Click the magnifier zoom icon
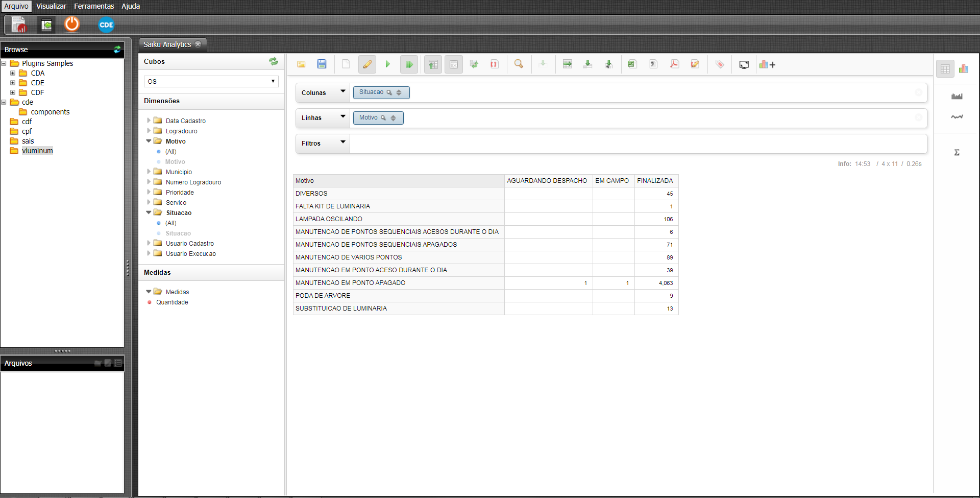 click(x=519, y=64)
